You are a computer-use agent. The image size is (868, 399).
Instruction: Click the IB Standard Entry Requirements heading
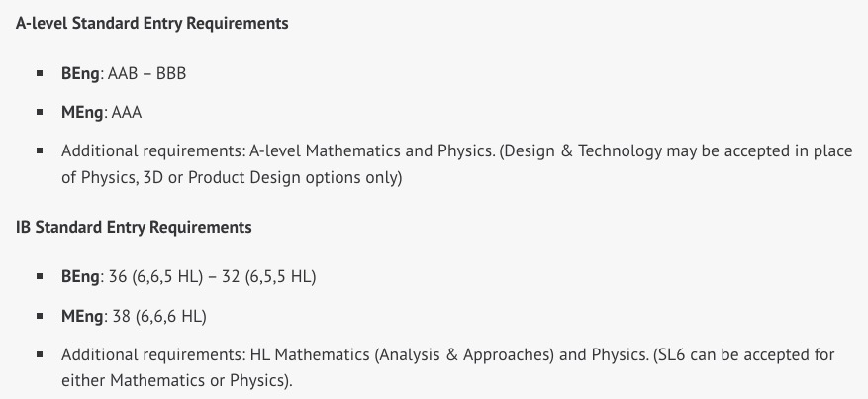pyautogui.click(x=134, y=227)
